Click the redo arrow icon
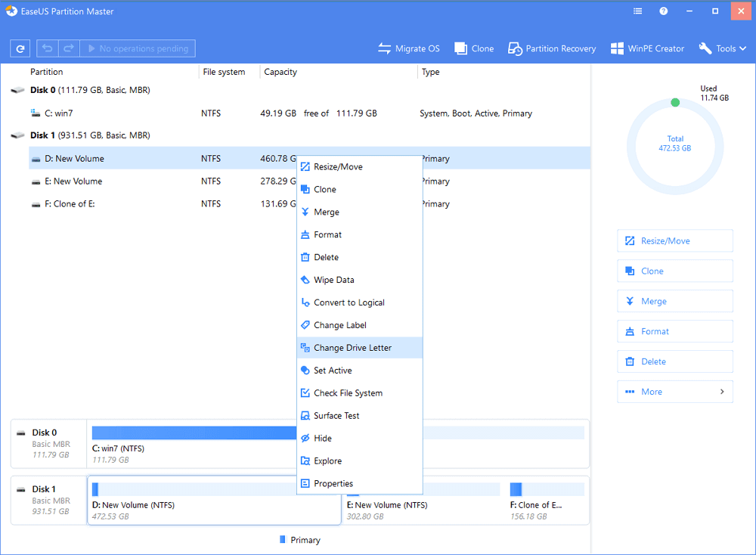This screenshot has height=555, width=756. coord(68,48)
